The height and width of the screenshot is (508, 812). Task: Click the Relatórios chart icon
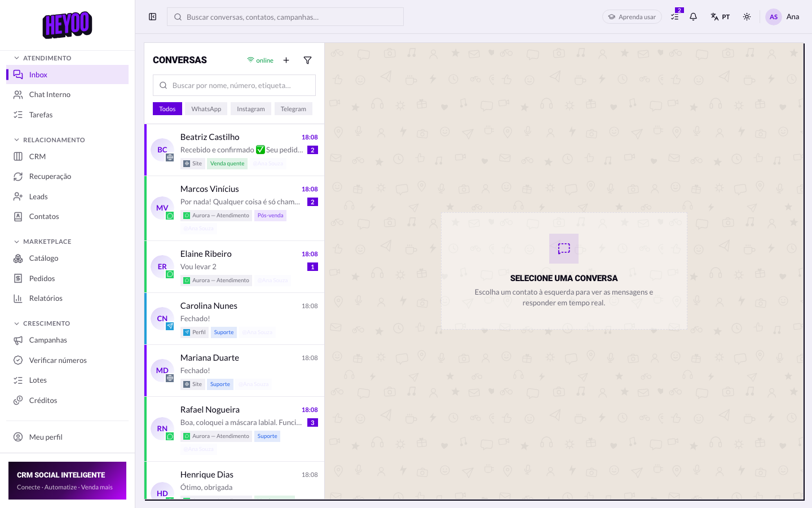pos(18,298)
